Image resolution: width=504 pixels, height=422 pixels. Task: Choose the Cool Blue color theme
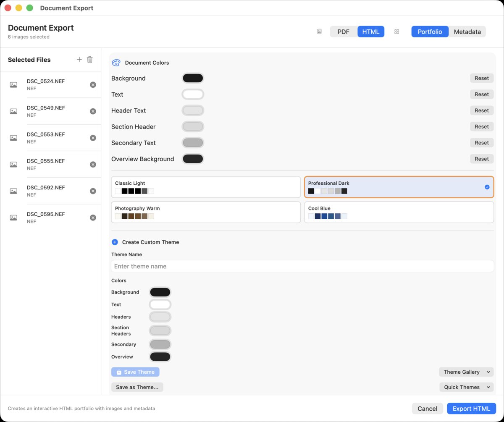coord(399,212)
